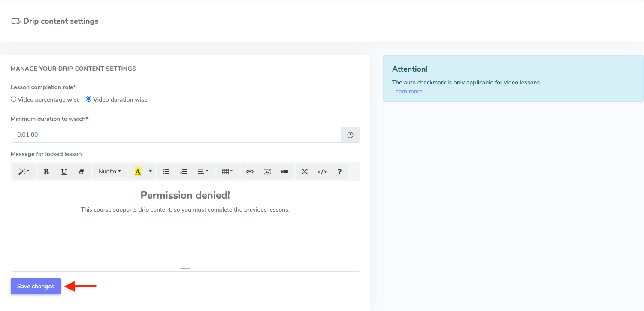Open the editor help dialog
This screenshot has width=644, height=311.
click(x=339, y=171)
